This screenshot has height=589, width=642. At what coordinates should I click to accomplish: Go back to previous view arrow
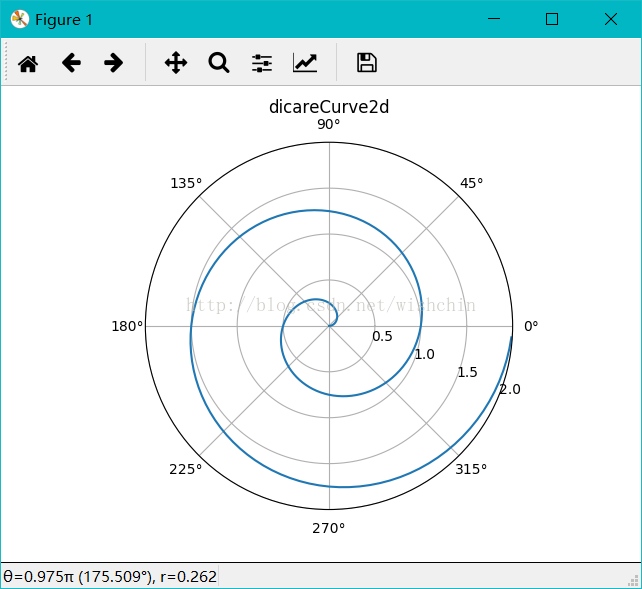point(71,63)
